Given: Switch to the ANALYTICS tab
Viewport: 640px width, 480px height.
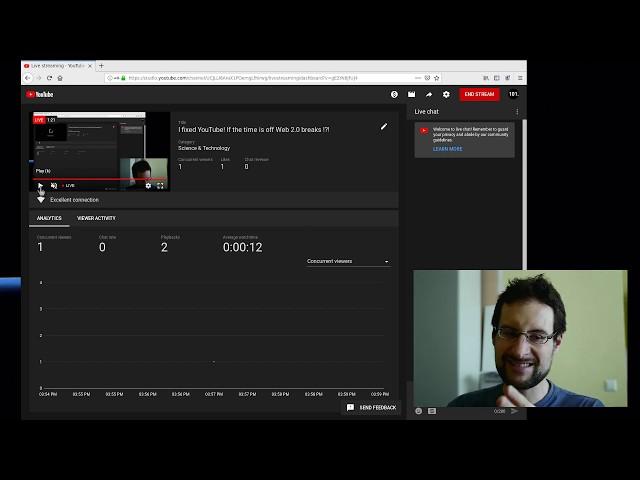Looking at the screenshot, I should click(x=49, y=218).
